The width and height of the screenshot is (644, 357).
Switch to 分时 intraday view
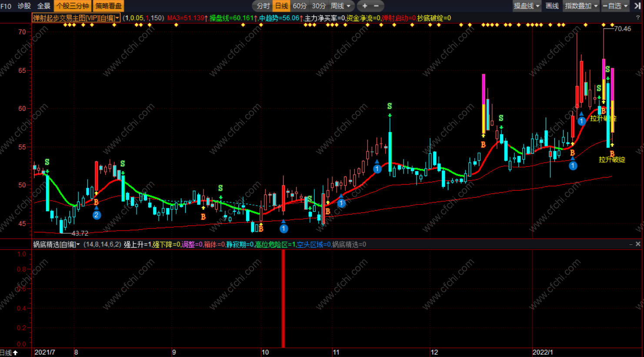tap(263, 6)
